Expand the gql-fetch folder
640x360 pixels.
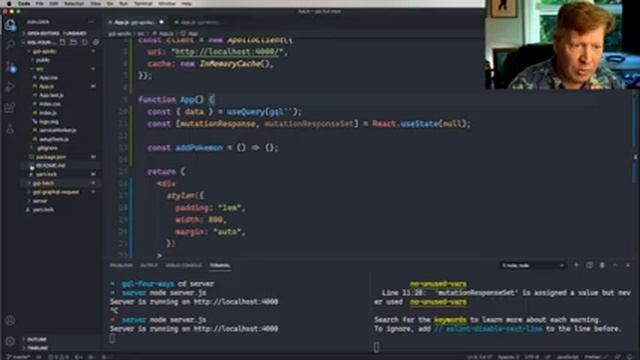[x=60, y=183]
